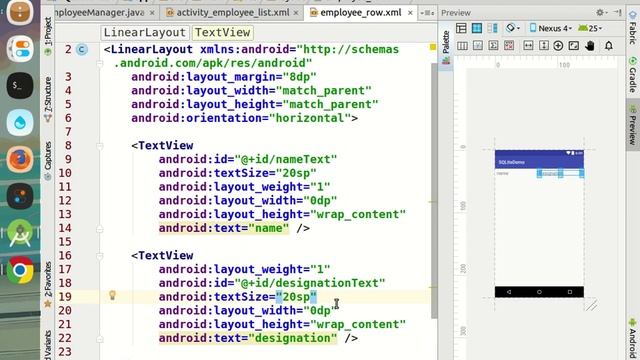
Task: Click the "horizontal" orientation value
Action: (x=310, y=118)
